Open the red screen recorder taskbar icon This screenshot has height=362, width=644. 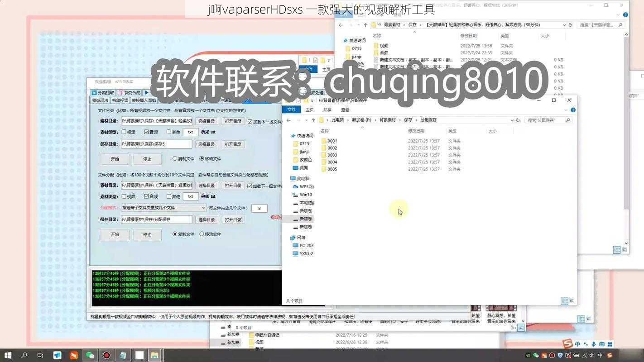pos(106,355)
